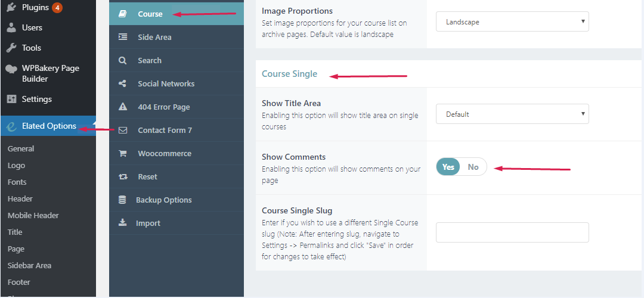Screen dimensions: 644x298
Task: Select the Woocommerce options tab
Action: point(177,154)
